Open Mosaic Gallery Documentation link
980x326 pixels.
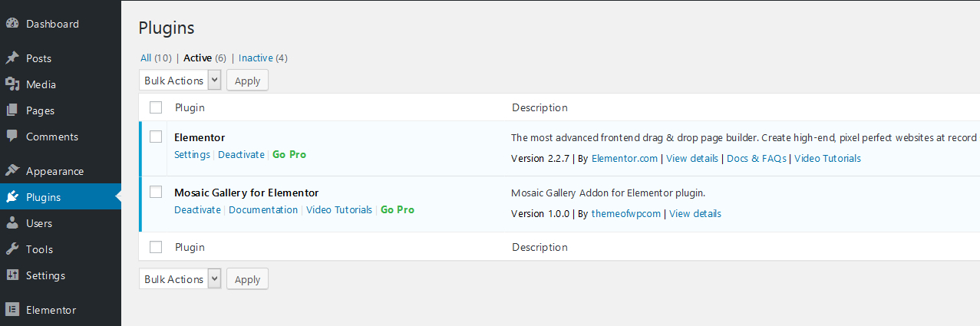coord(263,209)
